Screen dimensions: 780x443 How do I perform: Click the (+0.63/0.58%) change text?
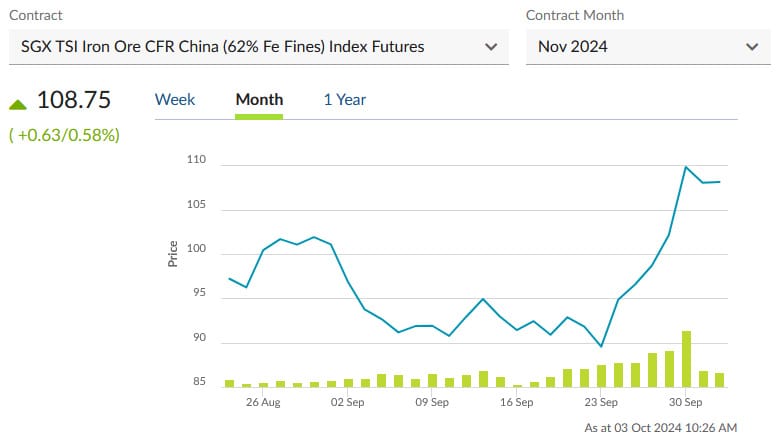[x=64, y=134]
